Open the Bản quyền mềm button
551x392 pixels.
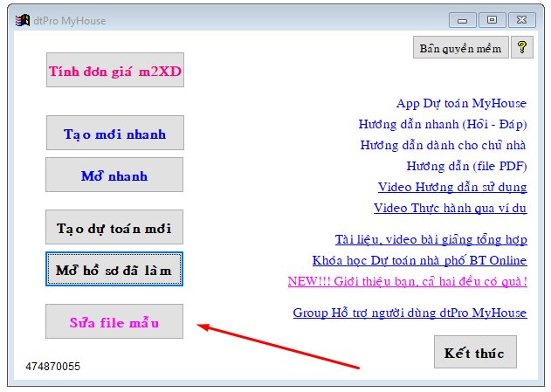(459, 48)
